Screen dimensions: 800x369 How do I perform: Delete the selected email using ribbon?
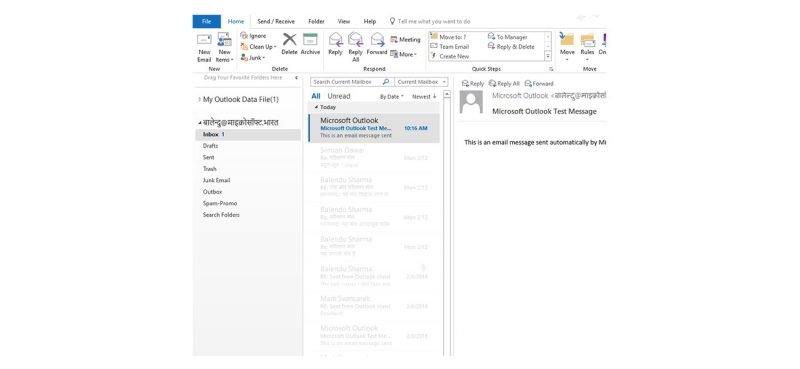click(x=289, y=44)
